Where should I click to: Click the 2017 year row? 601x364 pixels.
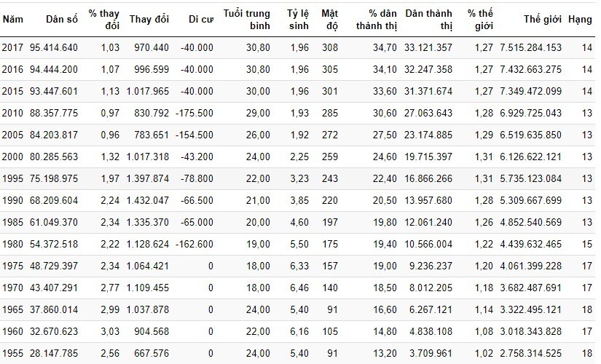click(x=297, y=47)
